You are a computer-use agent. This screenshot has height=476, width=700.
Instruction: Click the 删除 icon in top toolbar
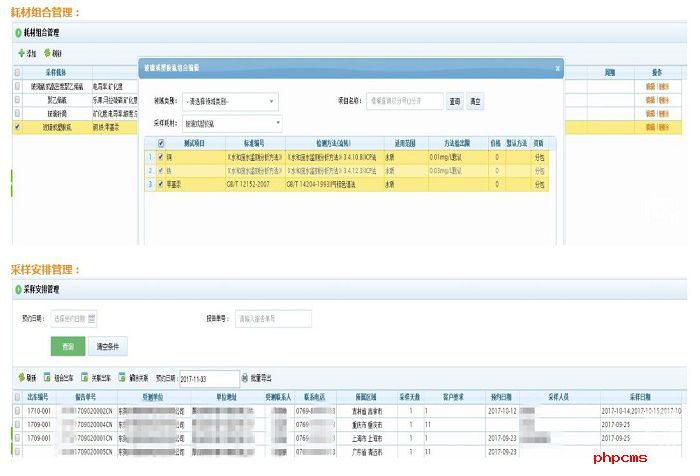pyautogui.click(x=47, y=52)
